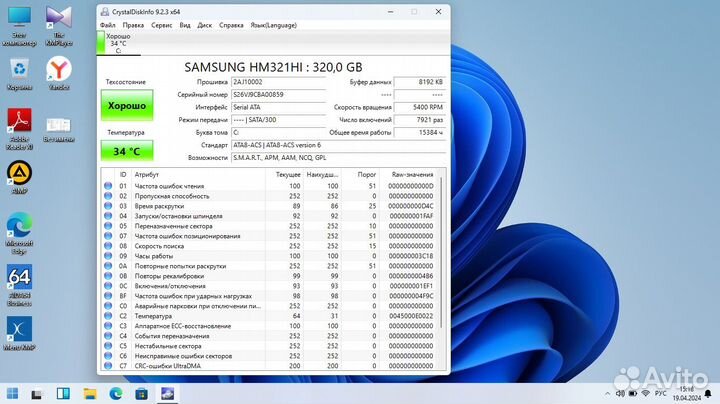The width and height of the screenshot is (720, 404).
Task: Select the C: disk tab showing Хорошо 34 °C
Action: pyautogui.click(x=118, y=43)
